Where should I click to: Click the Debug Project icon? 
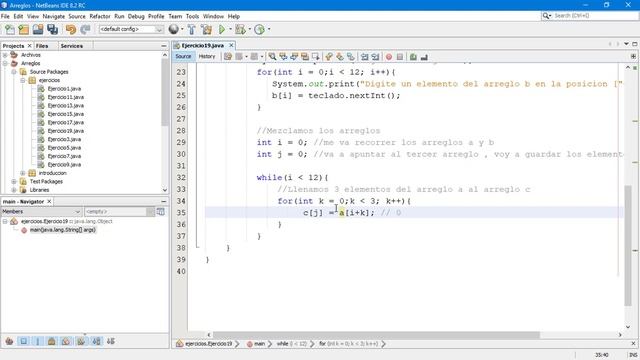[240, 29]
